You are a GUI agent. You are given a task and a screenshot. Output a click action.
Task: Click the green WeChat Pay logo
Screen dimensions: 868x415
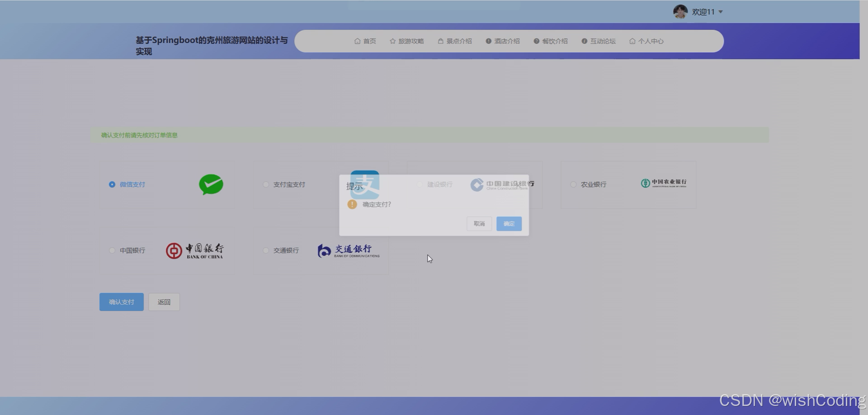pos(211,184)
